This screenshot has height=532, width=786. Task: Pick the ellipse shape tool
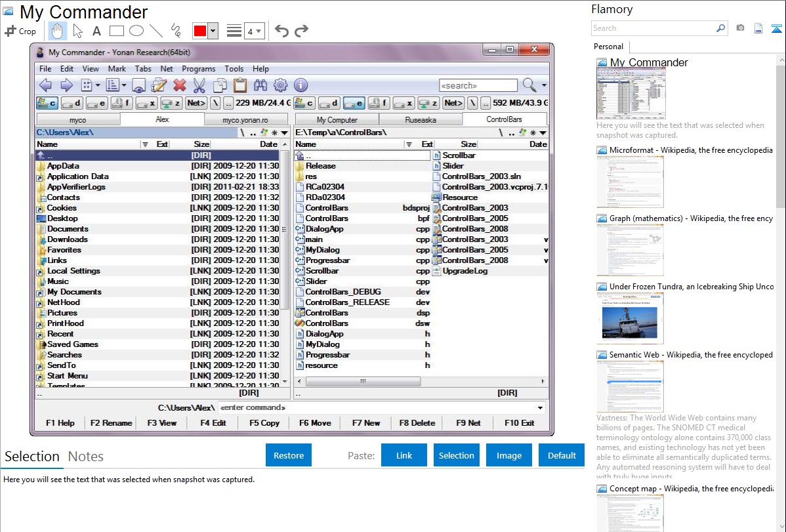tap(136, 31)
